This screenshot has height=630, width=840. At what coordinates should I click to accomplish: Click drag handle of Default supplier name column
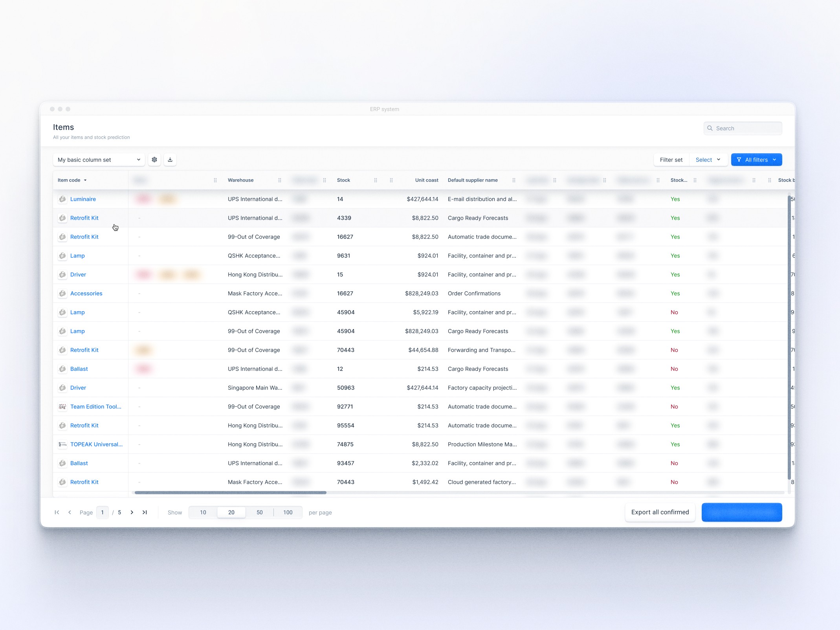pyautogui.click(x=514, y=180)
